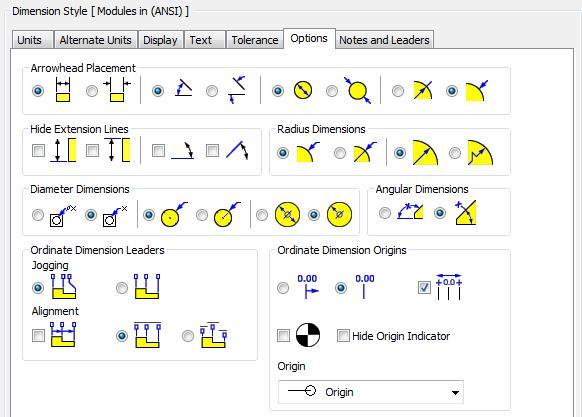Click the linear arrows-inside placement icon
The image size is (582, 417).
[63, 89]
